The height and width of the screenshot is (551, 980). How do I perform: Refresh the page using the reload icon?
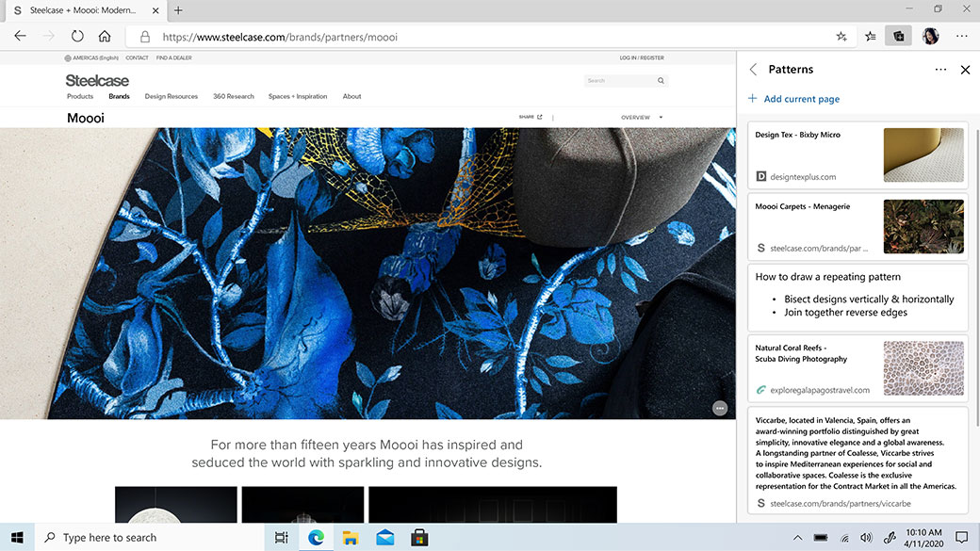coord(75,35)
